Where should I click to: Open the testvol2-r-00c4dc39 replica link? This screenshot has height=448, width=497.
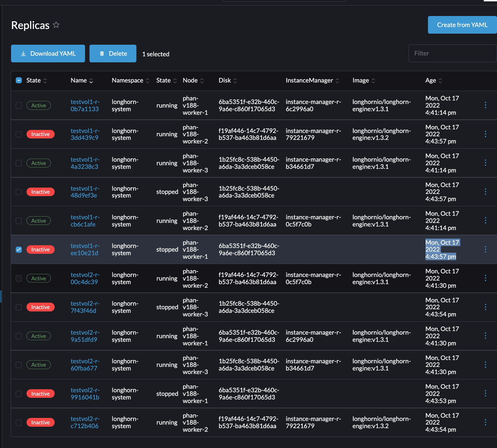coord(85,278)
